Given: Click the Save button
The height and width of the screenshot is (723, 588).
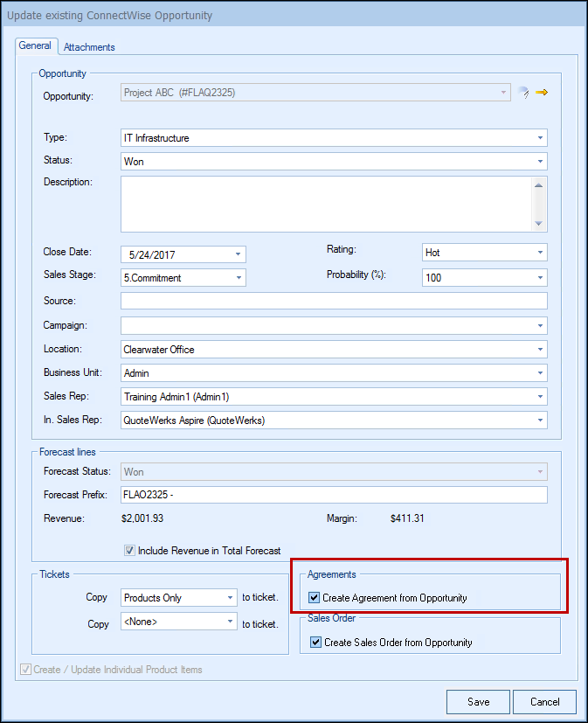Looking at the screenshot, I should click(x=478, y=702).
